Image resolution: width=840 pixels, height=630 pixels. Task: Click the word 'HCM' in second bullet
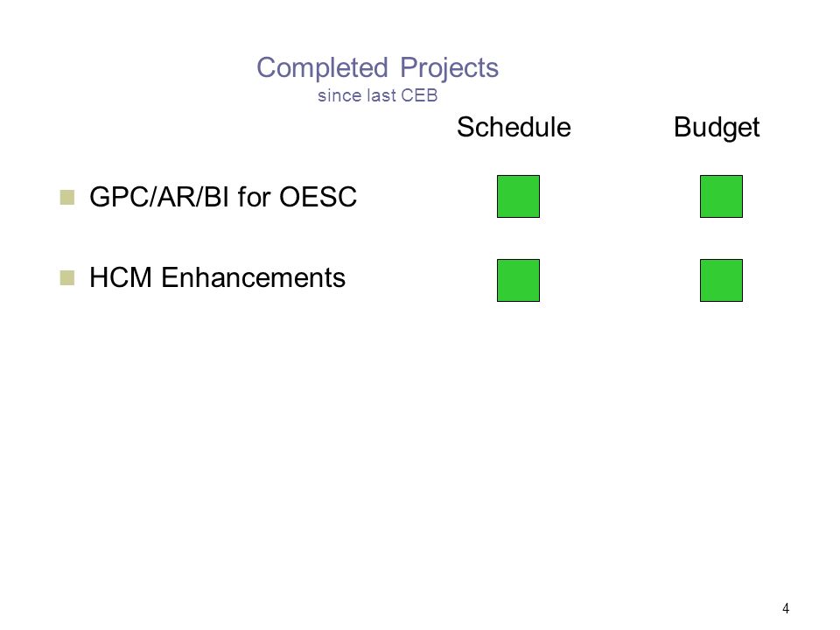coord(121,277)
